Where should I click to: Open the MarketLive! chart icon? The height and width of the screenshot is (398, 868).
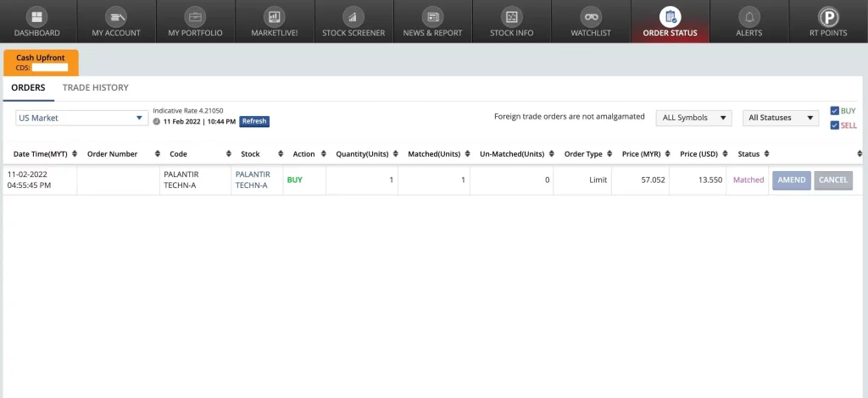coord(274,17)
